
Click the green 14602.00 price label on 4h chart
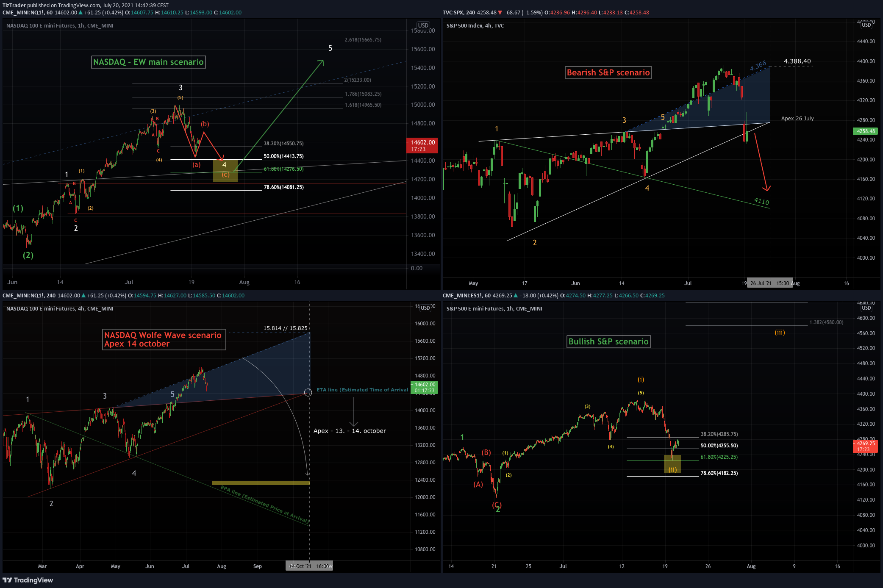click(x=424, y=388)
